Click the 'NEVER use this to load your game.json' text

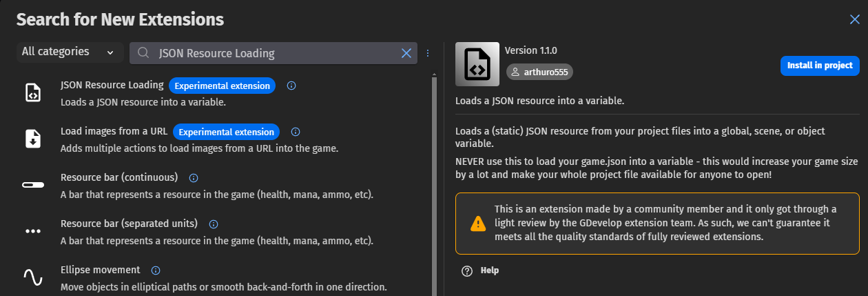click(657, 168)
